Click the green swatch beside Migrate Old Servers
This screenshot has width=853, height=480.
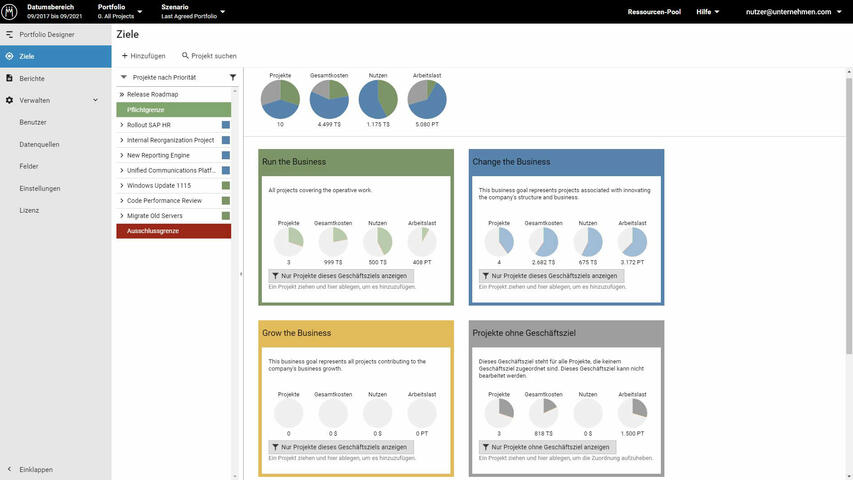[x=226, y=216]
